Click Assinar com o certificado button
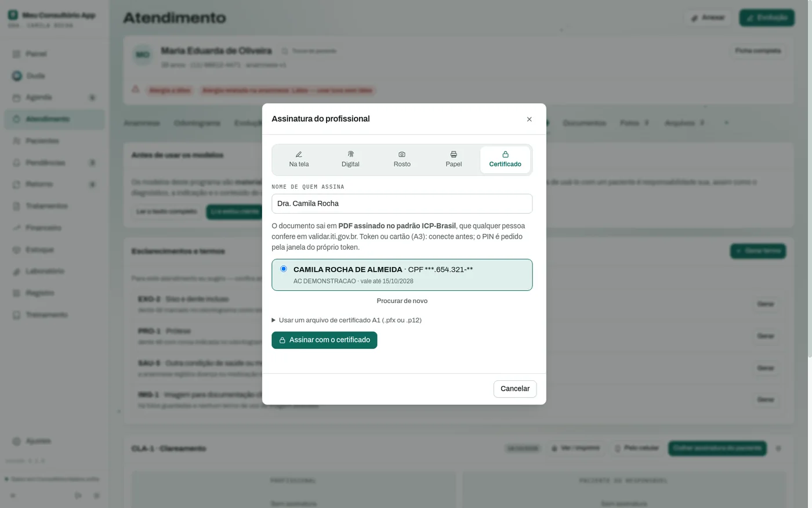Screen dimensions: 812x508 (324, 340)
